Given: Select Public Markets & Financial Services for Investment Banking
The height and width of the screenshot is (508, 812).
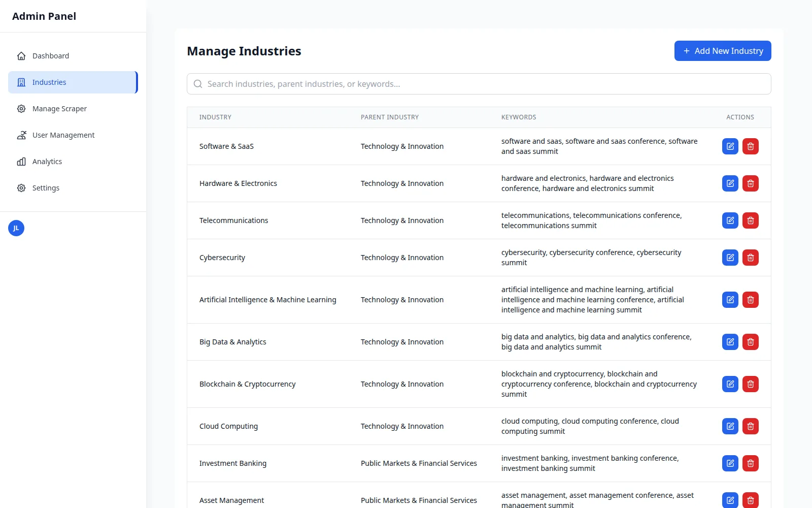Looking at the screenshot, I should (419, 463).
